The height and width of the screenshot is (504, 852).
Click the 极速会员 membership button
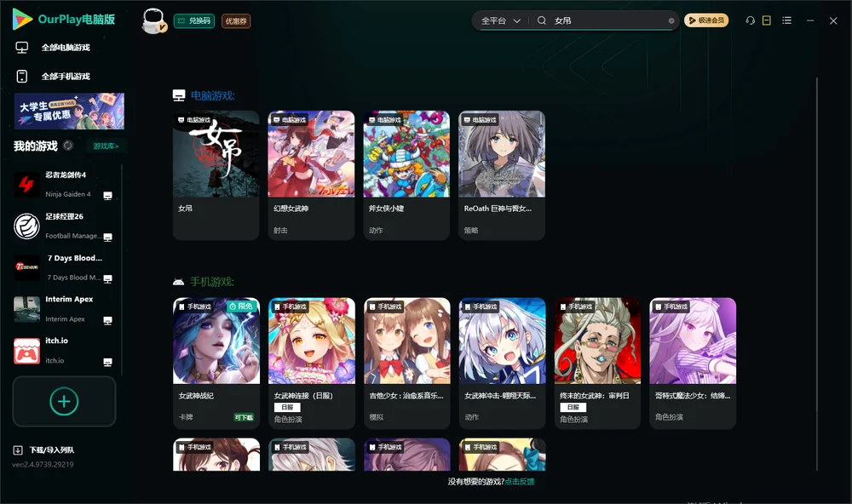705,20
